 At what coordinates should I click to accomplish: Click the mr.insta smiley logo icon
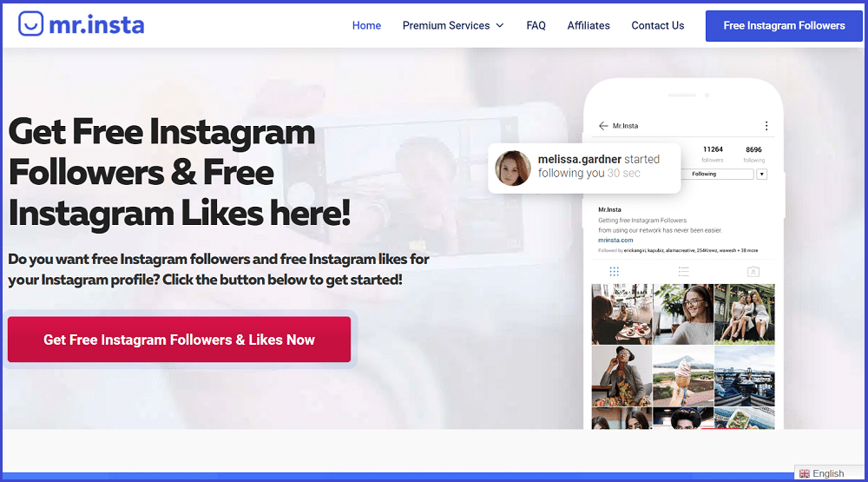pyautogui.click(x=30, y=23)
